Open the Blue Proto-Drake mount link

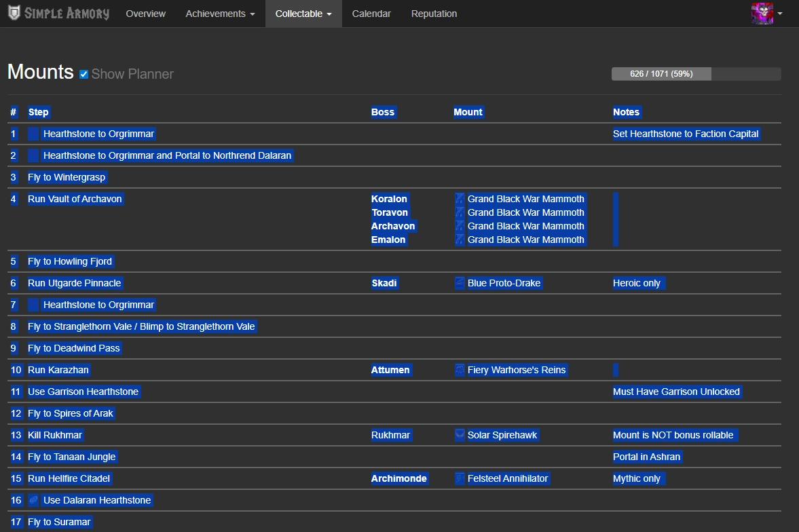[504, 283]
